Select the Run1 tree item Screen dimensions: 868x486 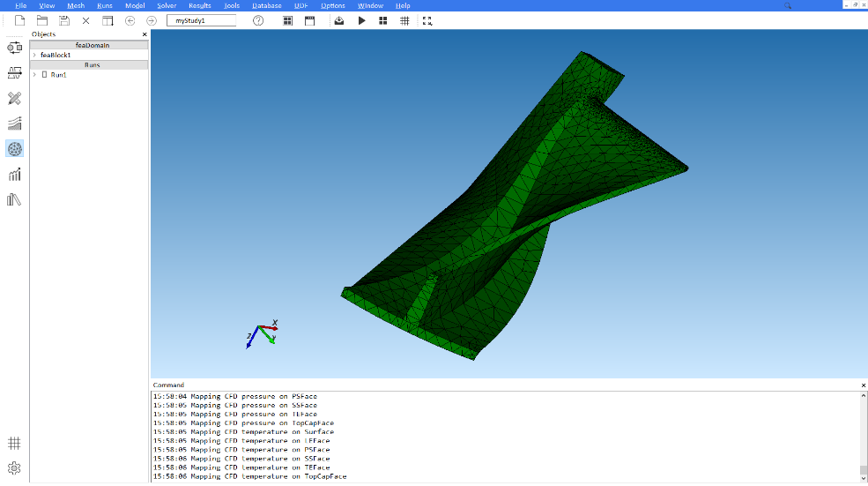[58, 74]
